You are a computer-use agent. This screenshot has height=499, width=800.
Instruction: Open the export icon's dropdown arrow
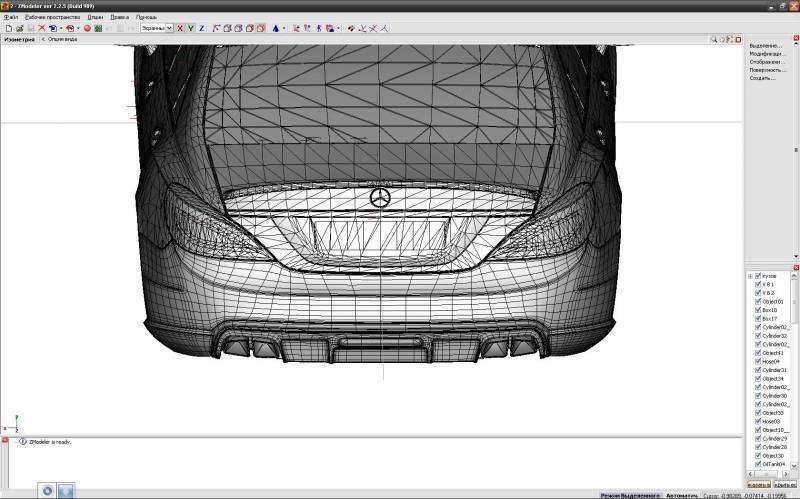(x=78, y=29)
